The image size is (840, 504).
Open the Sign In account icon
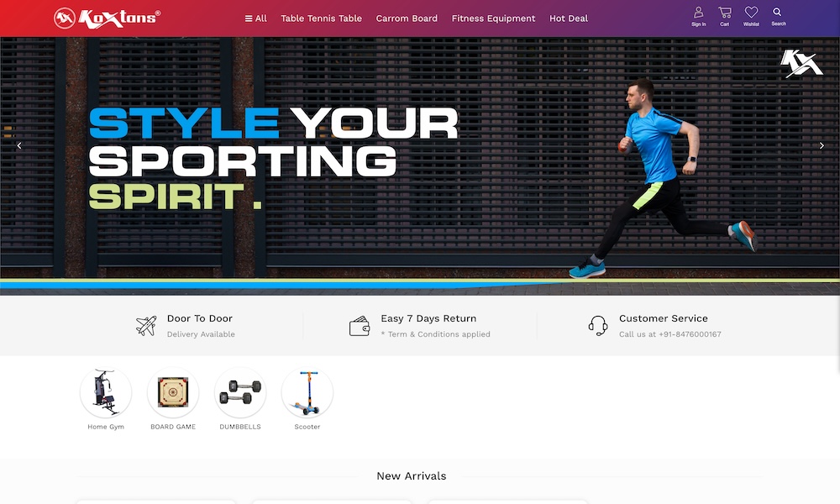[x=698, y=13]
